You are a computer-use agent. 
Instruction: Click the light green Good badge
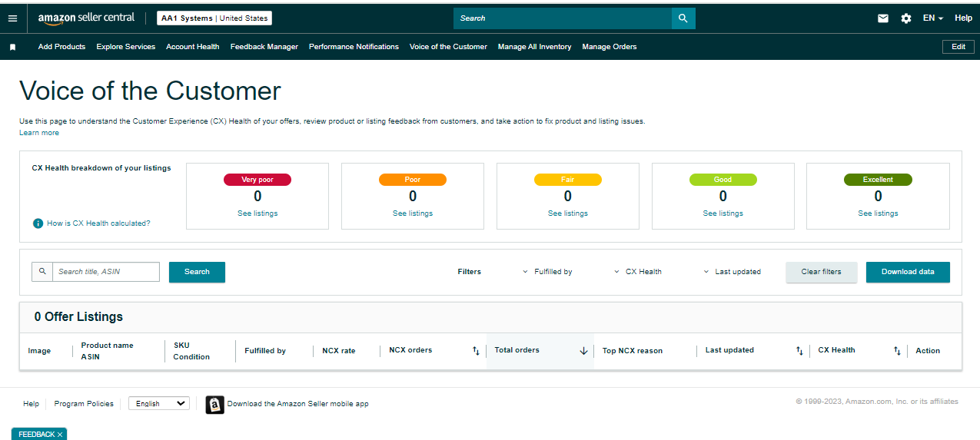pyautogui.click(x=723, y=180)
